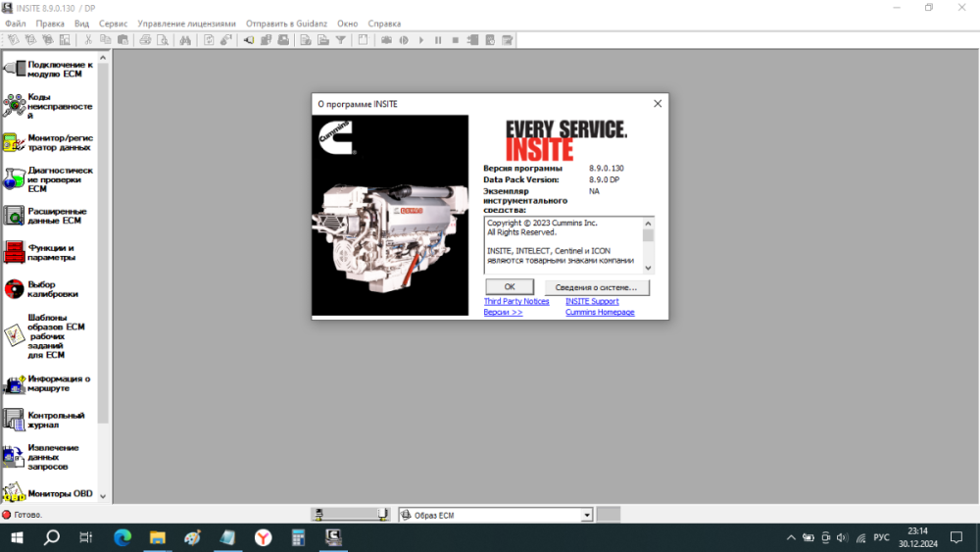Open the Управление лицензиями menu

(187, 24)
